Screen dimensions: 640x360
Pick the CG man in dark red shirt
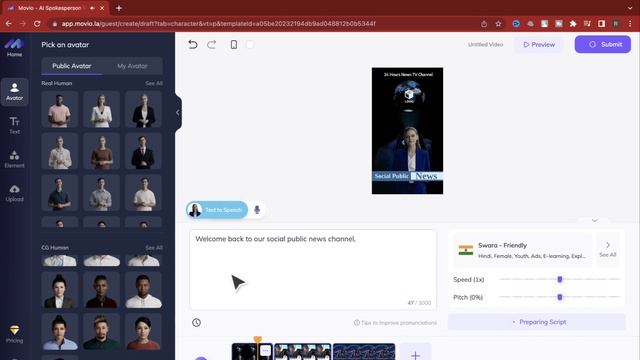[x=102, y=290]
